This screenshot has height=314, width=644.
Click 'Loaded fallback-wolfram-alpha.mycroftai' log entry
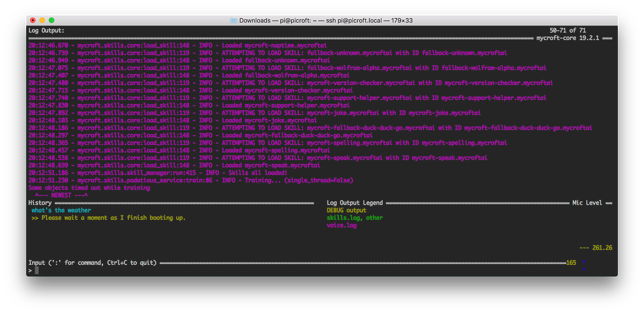189,75
